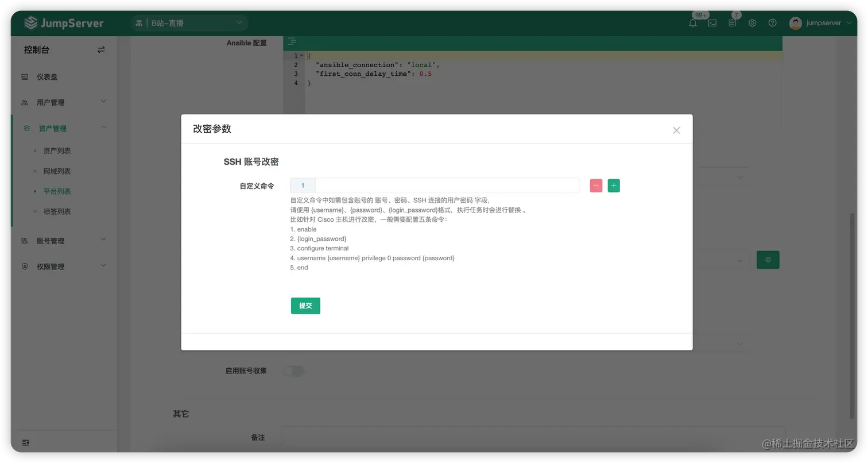868x463 pixels.
Task: Remove command row with red minus icon
Action: point(595,185)
